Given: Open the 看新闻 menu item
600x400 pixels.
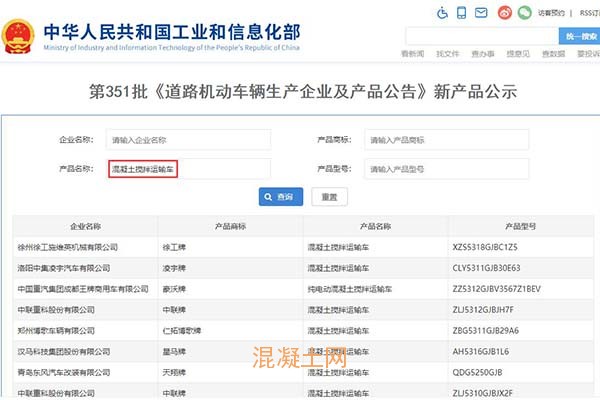Looking at the screenshot, I should tap(413, 54).
